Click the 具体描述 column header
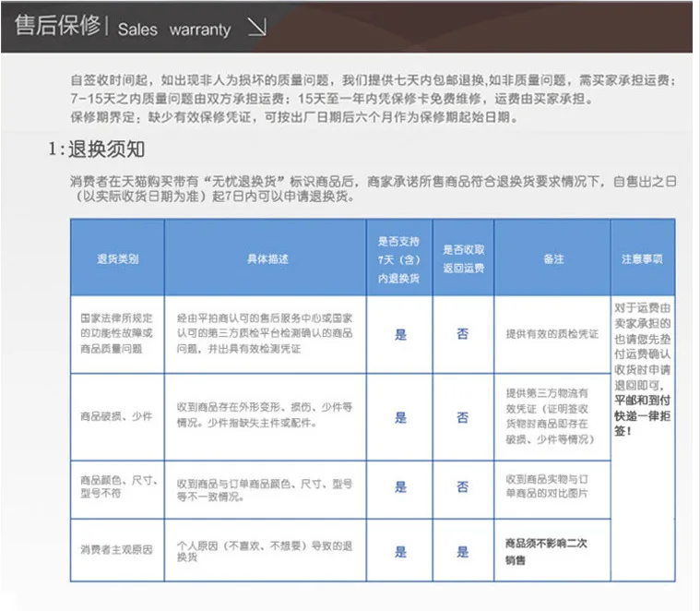This screenshot has width=700, height=611. click(267, 258)
